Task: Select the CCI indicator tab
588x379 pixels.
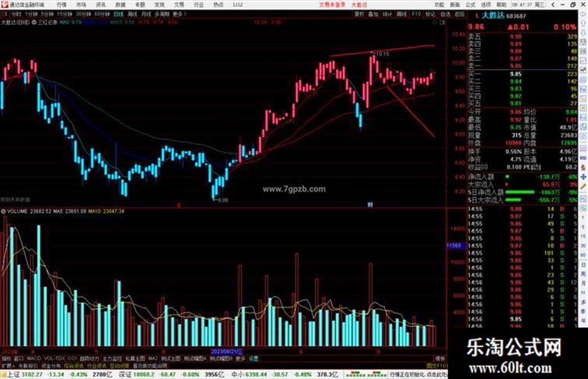Action: click(72, 358)
